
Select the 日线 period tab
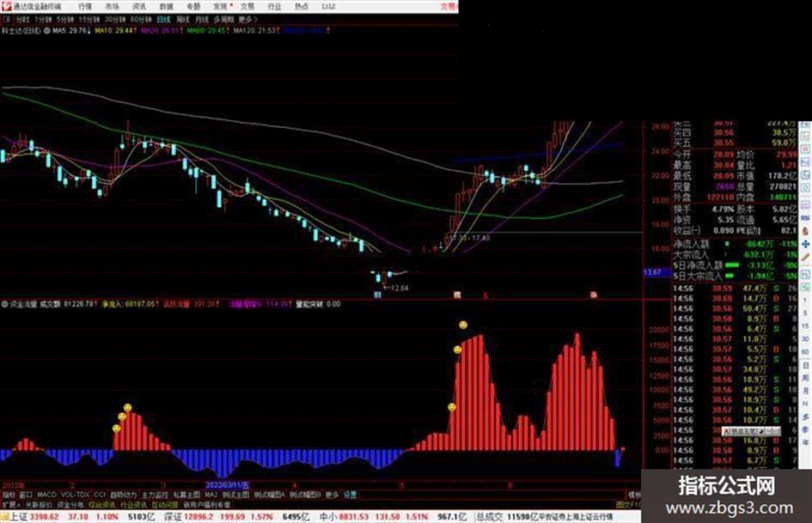(163, 19)
